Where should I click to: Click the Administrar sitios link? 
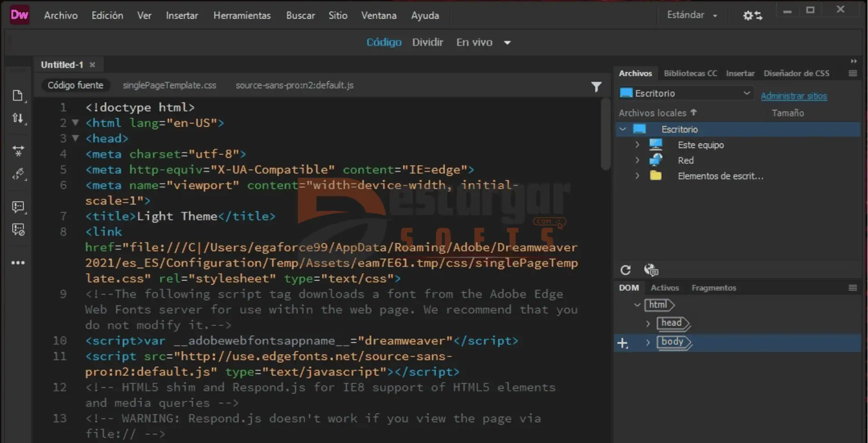point(794,96)
